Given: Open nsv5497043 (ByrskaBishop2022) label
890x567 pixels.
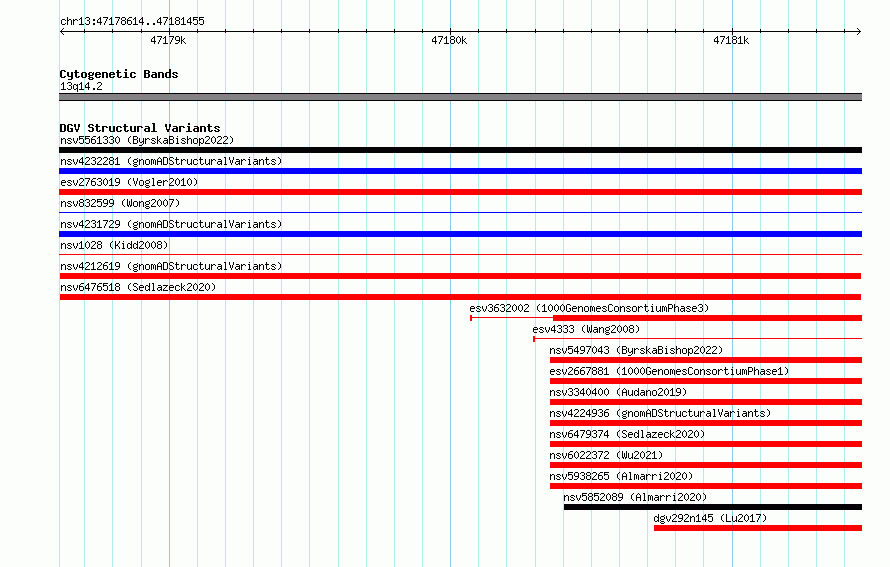Looking at the screenshot, I should 636,350.
